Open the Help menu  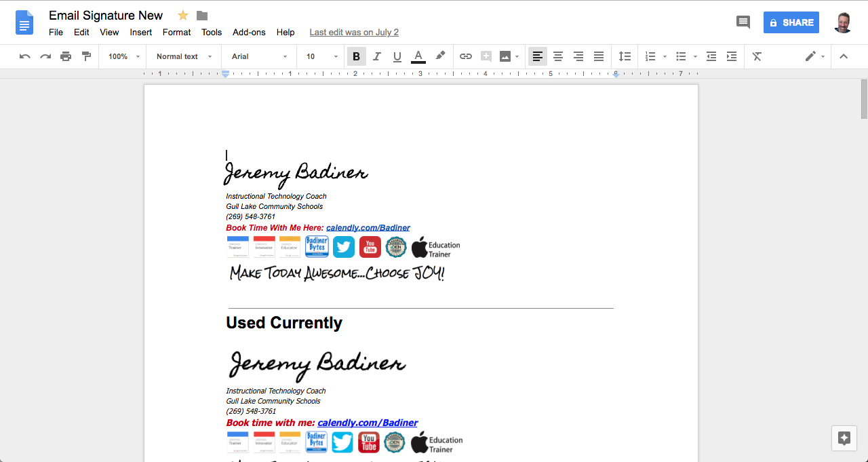click(x=285, y=32)
